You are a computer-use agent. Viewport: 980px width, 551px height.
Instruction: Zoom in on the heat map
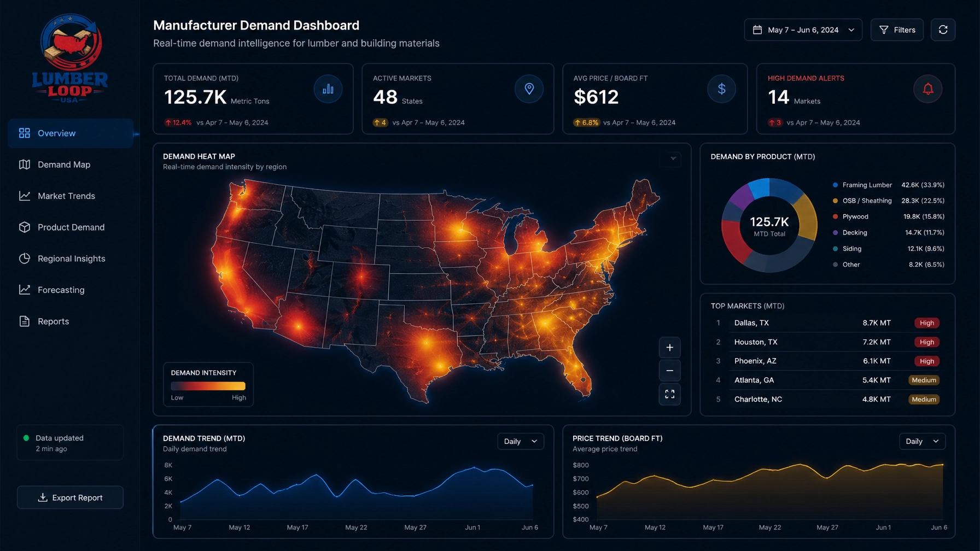coord(669,348)
